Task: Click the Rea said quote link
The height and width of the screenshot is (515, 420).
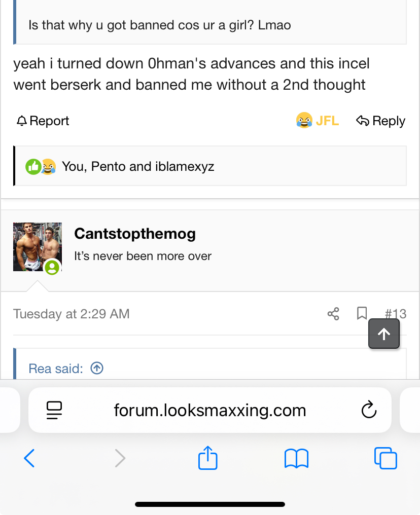Action: click(55, 369)
